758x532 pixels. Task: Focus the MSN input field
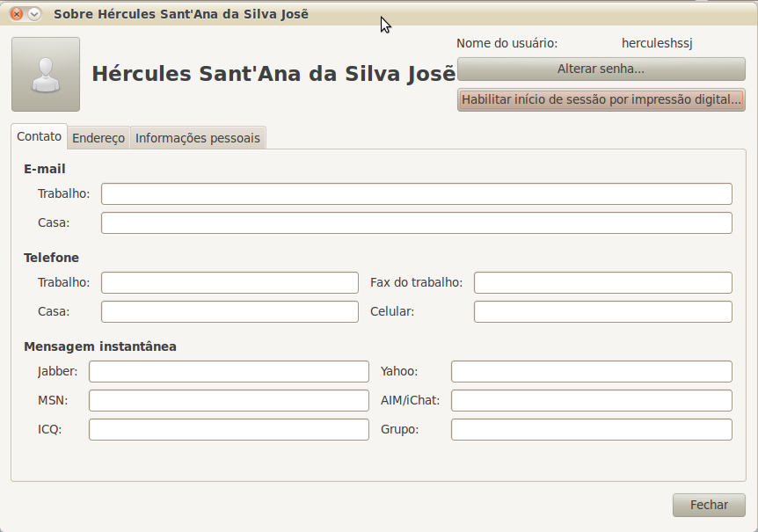[229, 401]
